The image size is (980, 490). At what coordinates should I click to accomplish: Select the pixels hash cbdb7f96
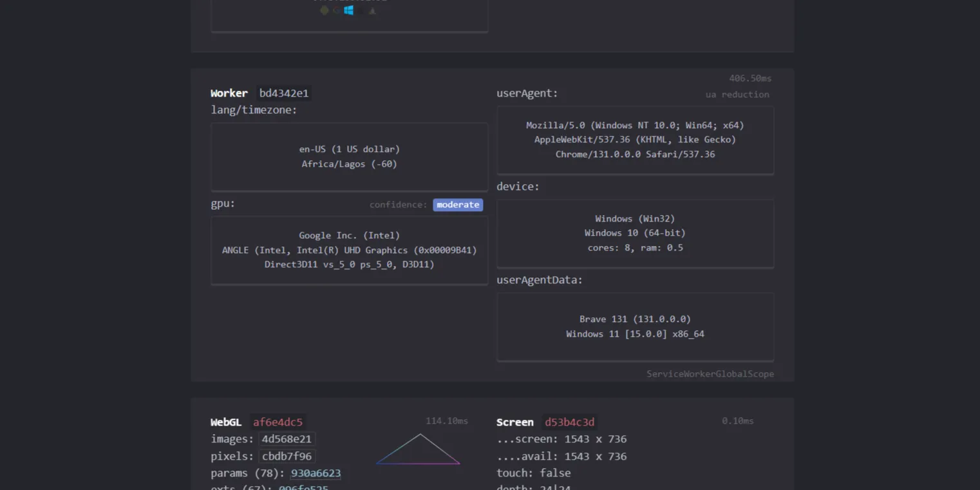[287, 457]
